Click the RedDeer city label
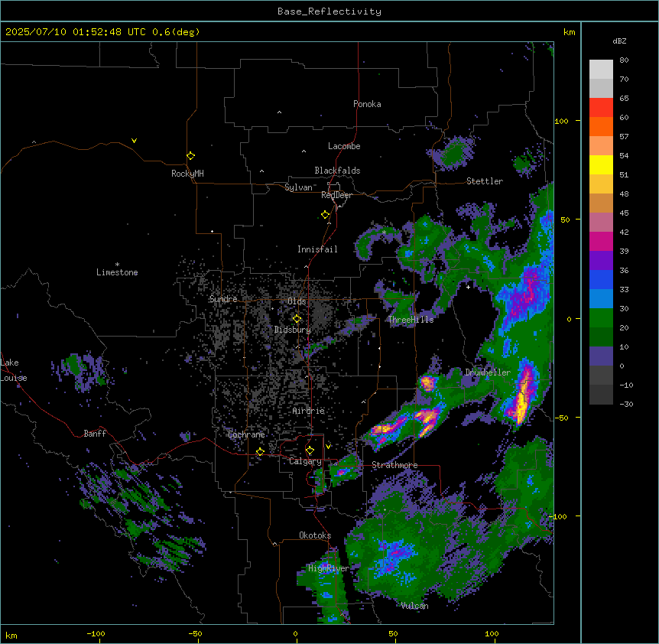 tap(336, 195)
